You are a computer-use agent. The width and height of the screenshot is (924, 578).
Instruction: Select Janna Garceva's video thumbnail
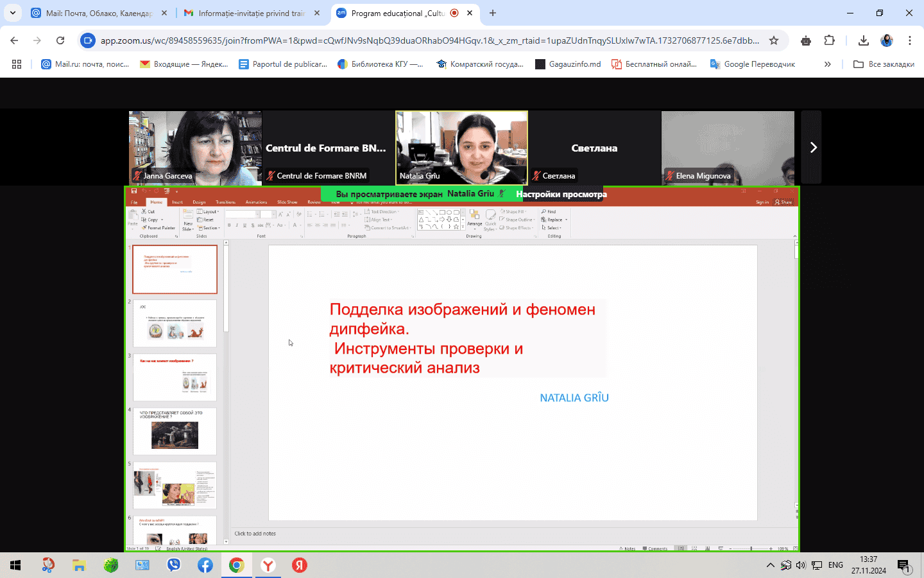pyautogui.click(x=195, y=148)
